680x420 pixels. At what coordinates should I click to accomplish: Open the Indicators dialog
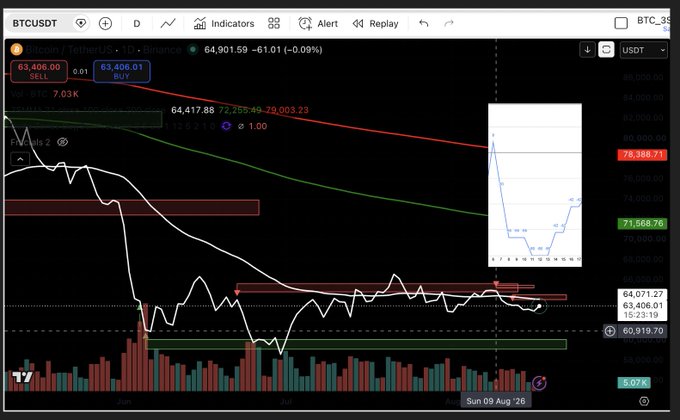[x=224, y=23]
